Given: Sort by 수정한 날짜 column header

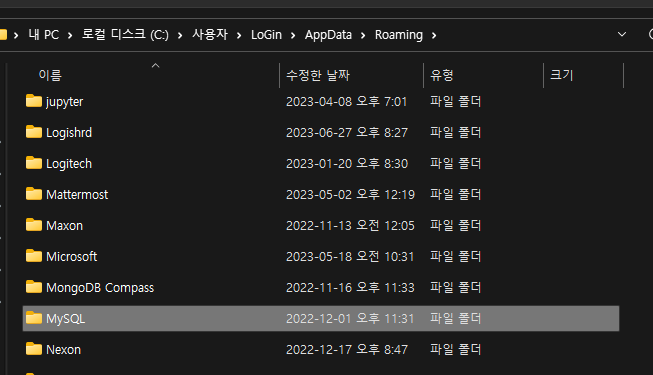Looking at the screenshot, I should 318,75.
